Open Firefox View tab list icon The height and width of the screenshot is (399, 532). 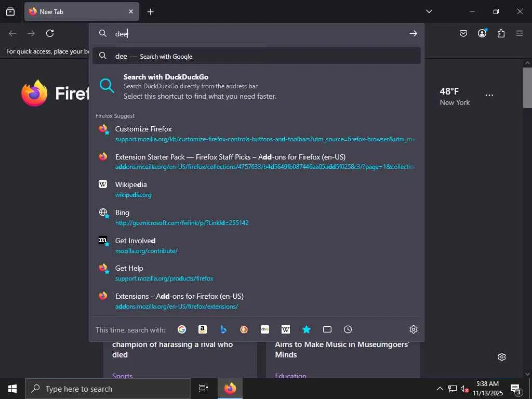click(x=10, y=11)
